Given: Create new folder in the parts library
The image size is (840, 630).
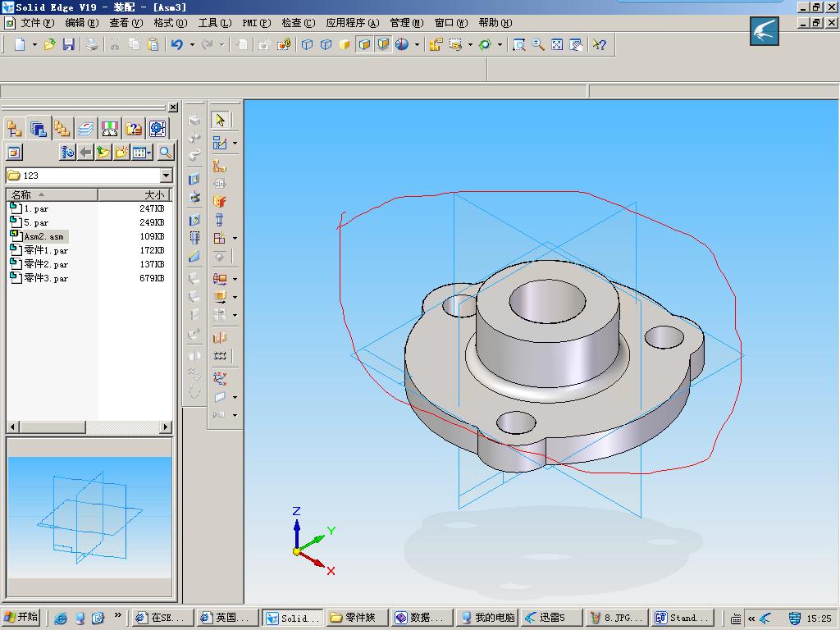Looking at the screenshot, I should (121, 153).
